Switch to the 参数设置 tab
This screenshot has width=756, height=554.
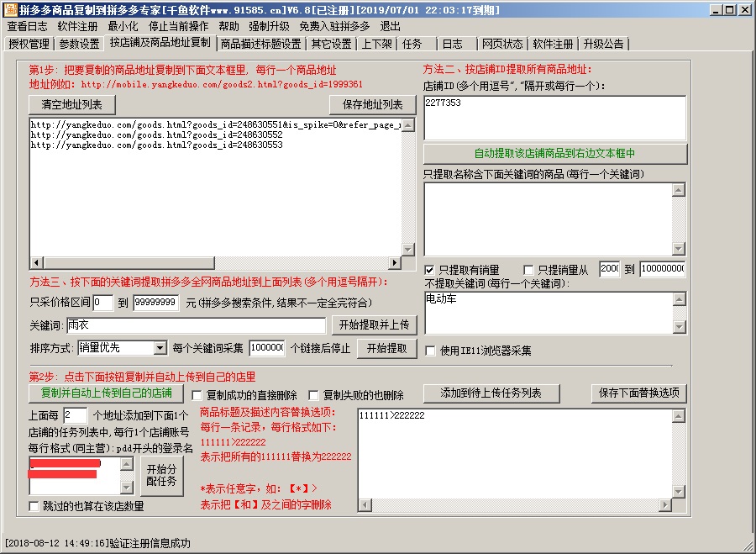79,44
